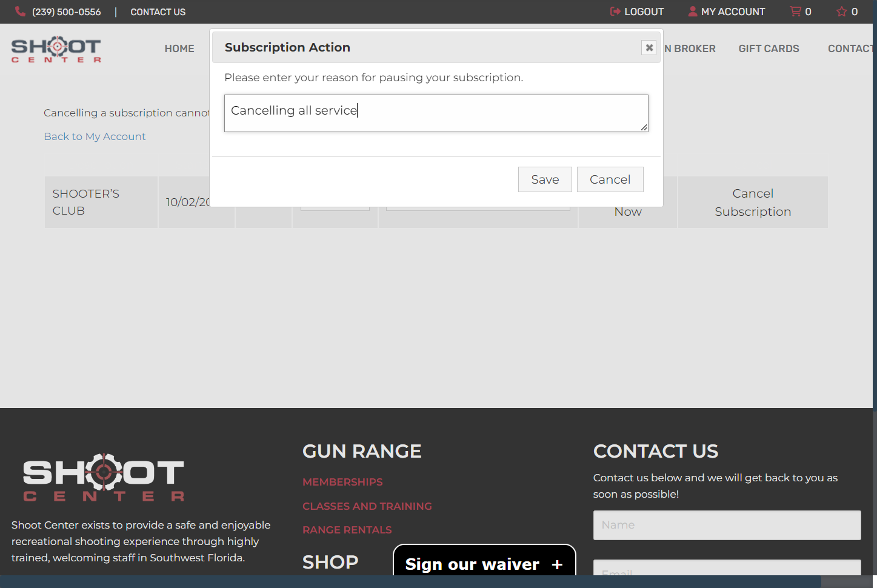Click Back to My Account link

pos(95,136)
